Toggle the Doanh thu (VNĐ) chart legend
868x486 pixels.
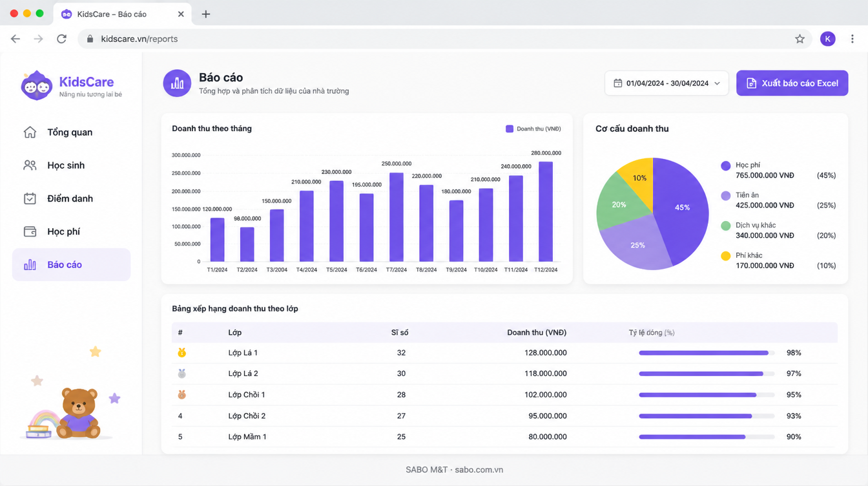533,129
